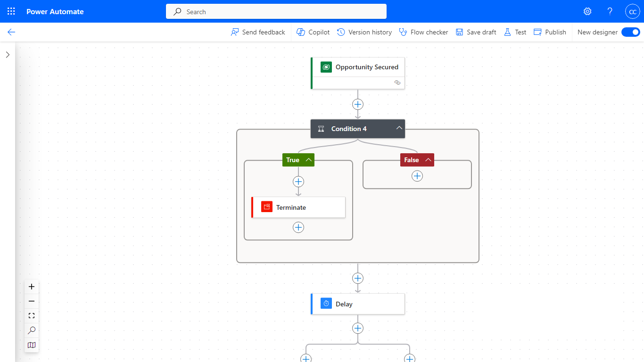
Task: Collapse the False branch
Action: click(x=428, y=160)
